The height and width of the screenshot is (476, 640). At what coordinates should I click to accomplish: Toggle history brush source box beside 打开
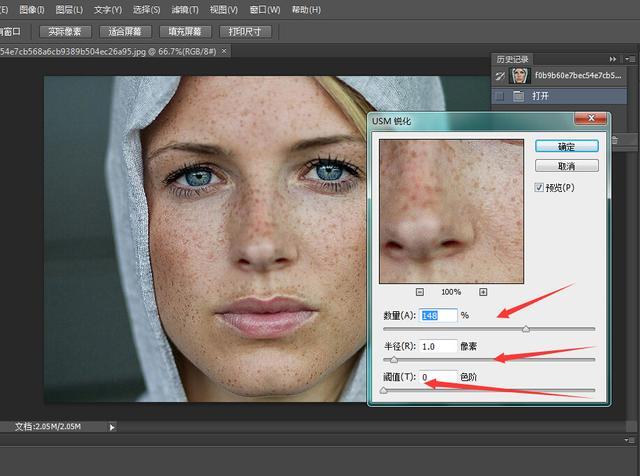tap(499, 96)
